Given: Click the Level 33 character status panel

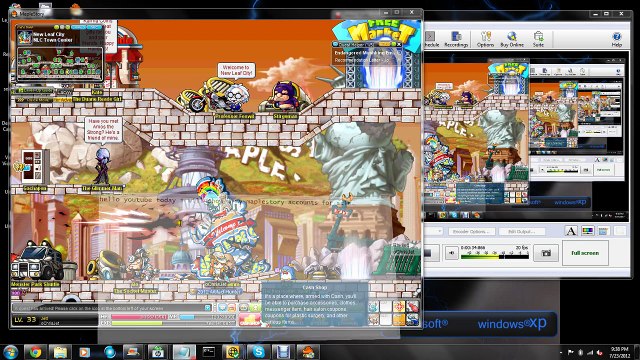Looking at the screenshot, I should (54, 320).
